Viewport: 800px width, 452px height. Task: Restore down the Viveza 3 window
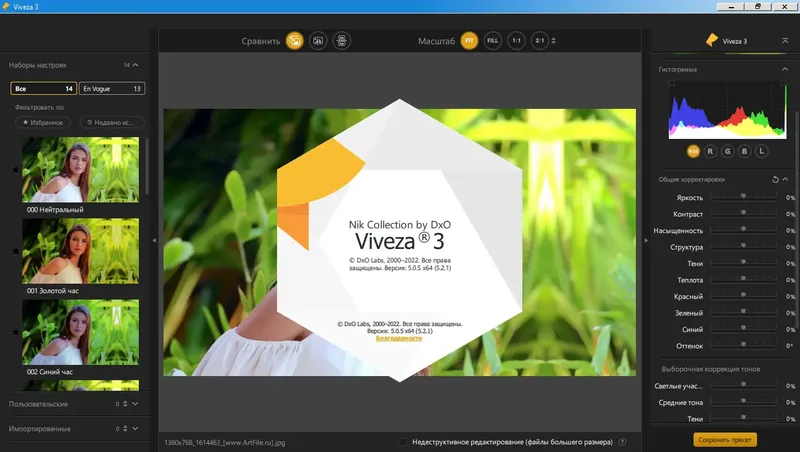(x=758, y=7)
